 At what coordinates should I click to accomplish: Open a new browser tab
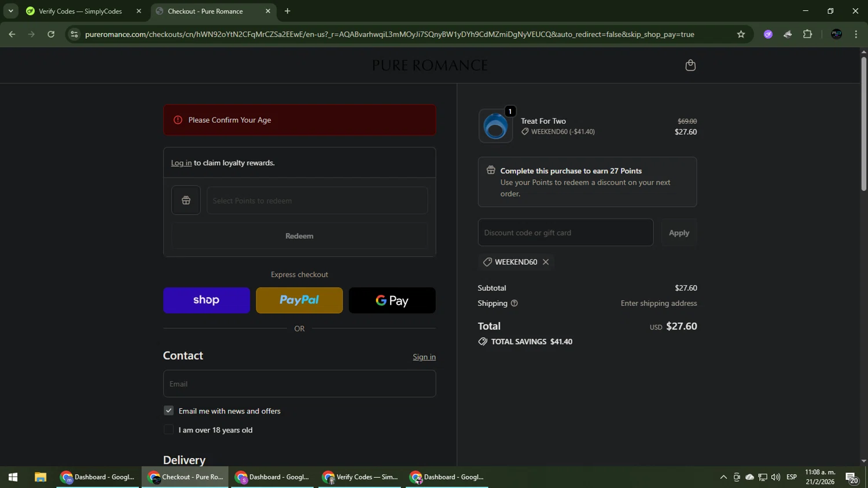pyautogui.click(x=288, y=11)
